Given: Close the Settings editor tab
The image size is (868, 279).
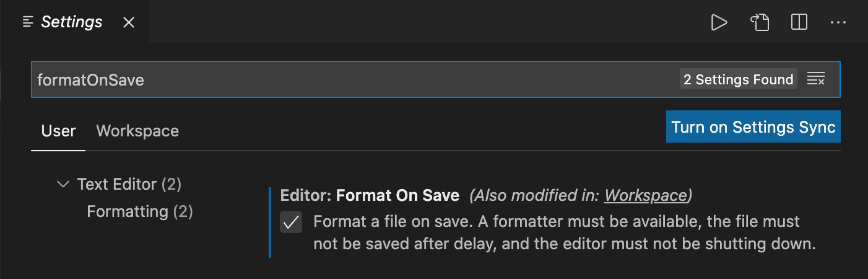Looking at the screenshot, I should [129, 23].
